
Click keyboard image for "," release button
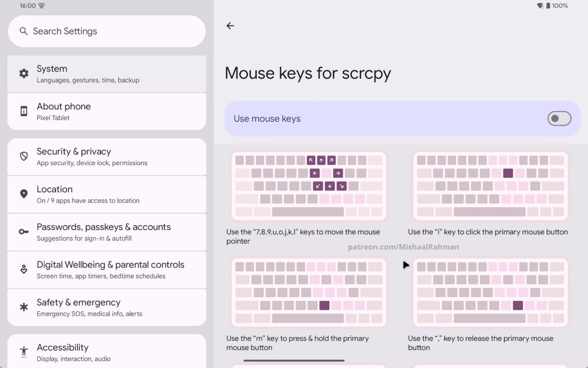point(491,292)
